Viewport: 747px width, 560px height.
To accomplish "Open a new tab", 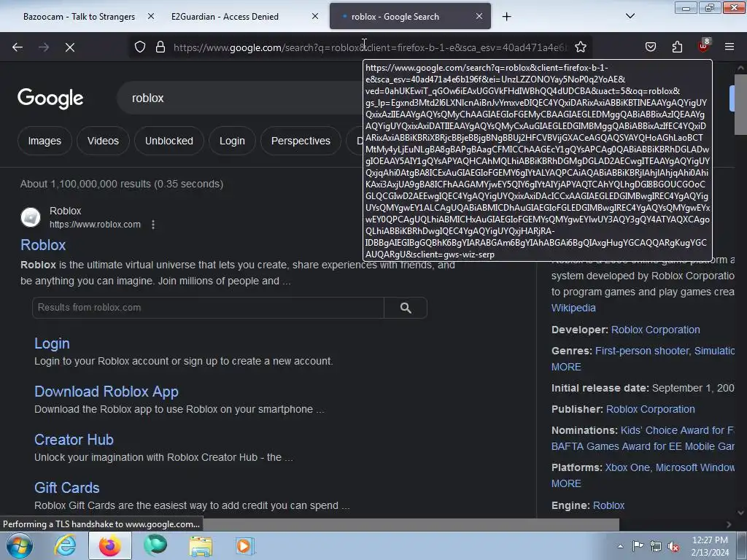I will point(506,17).
